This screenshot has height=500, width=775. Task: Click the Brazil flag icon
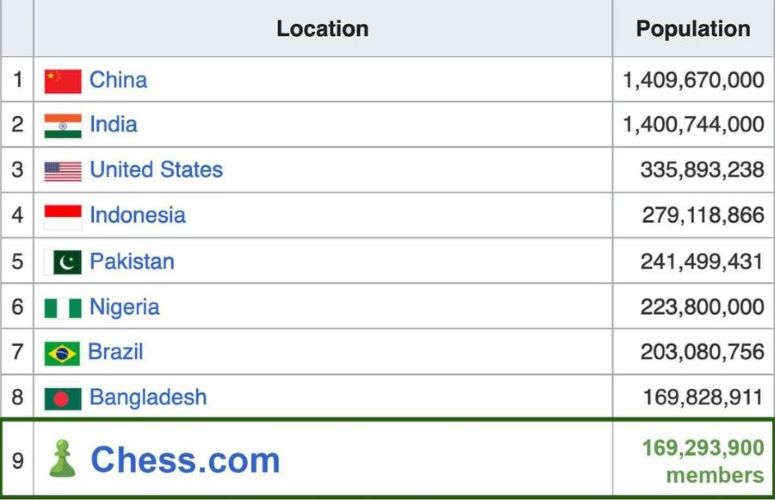point(62,353)
